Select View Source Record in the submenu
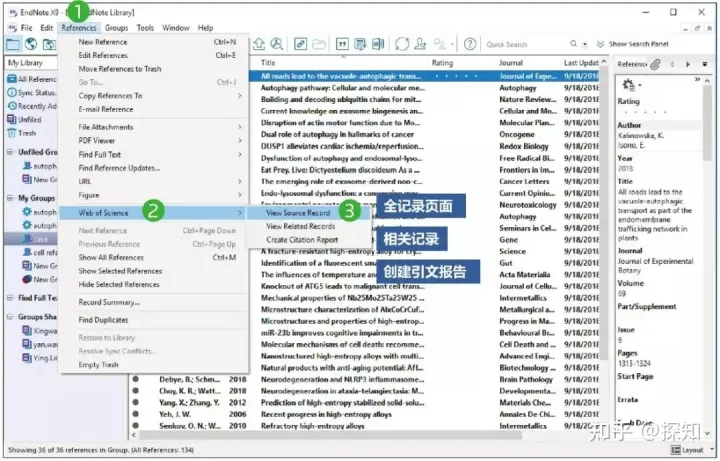This screenshot has width=720, height=461. 298,213
